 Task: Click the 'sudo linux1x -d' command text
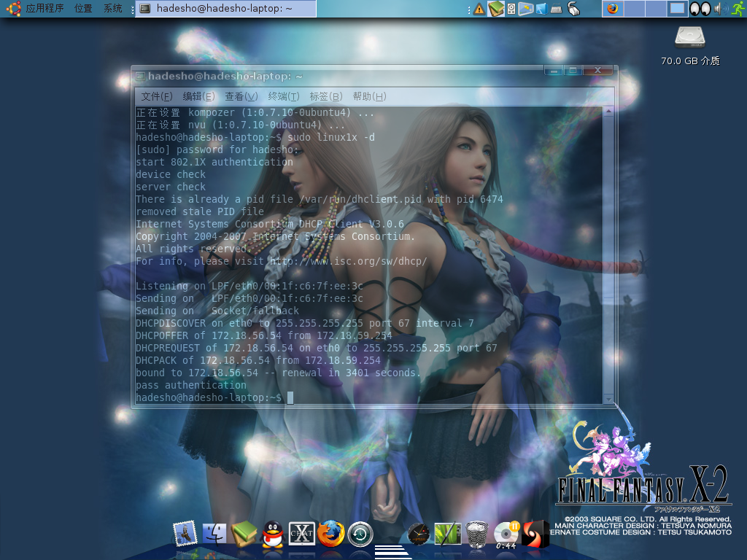click(x=331, y=137)
